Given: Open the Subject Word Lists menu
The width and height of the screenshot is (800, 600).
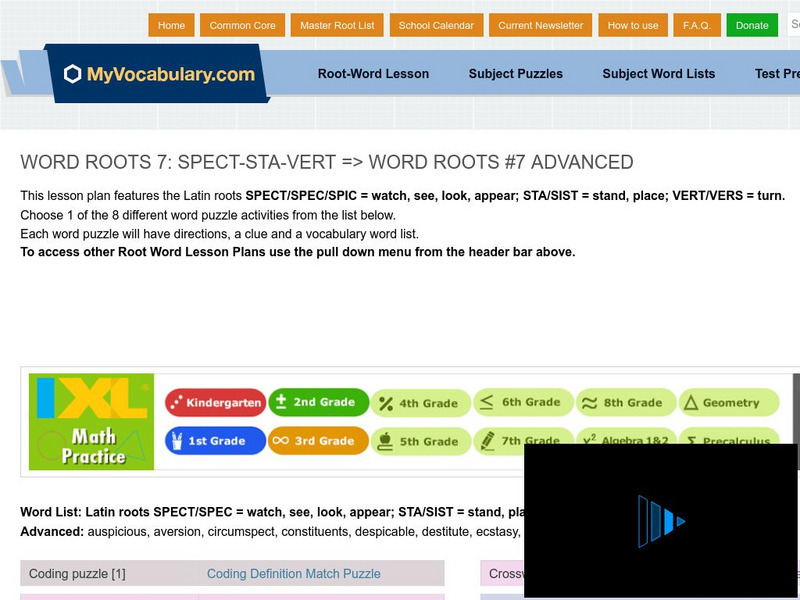Looking at the screenshot, I should (657, 74).
